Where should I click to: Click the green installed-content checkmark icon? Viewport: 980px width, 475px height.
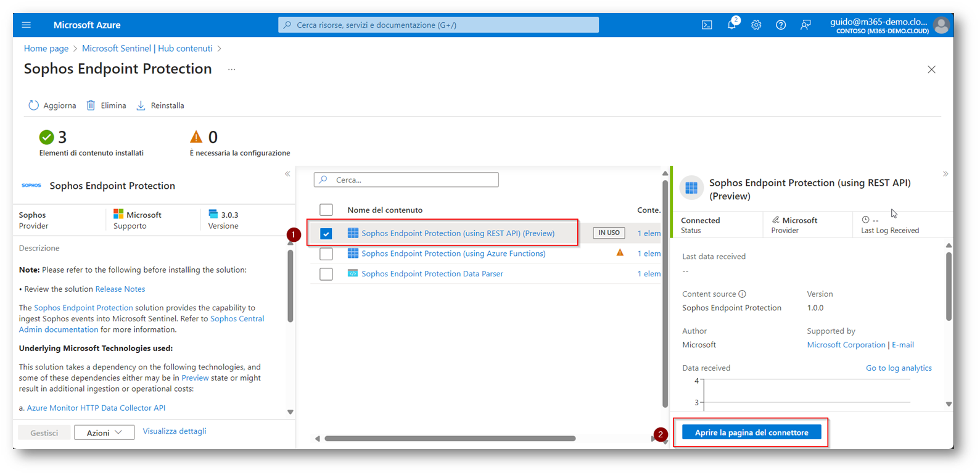(46, 137)
